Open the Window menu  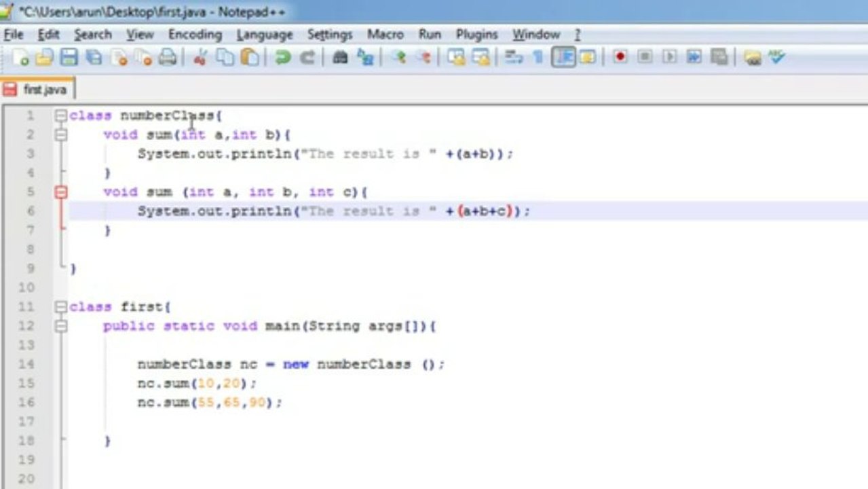(536, 35)
